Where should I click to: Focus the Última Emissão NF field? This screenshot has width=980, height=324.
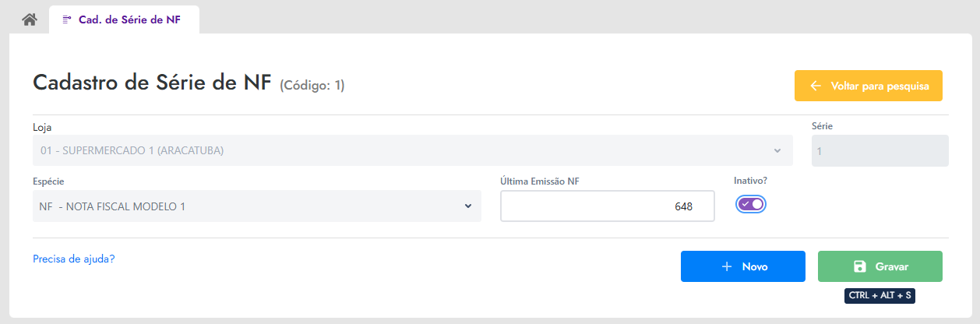tap(608, 206)
